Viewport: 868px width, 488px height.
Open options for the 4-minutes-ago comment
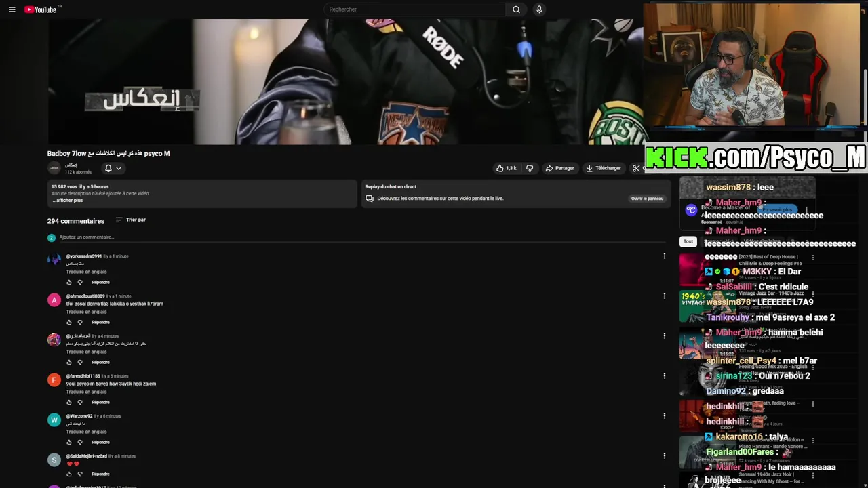[x=665, y=335]
